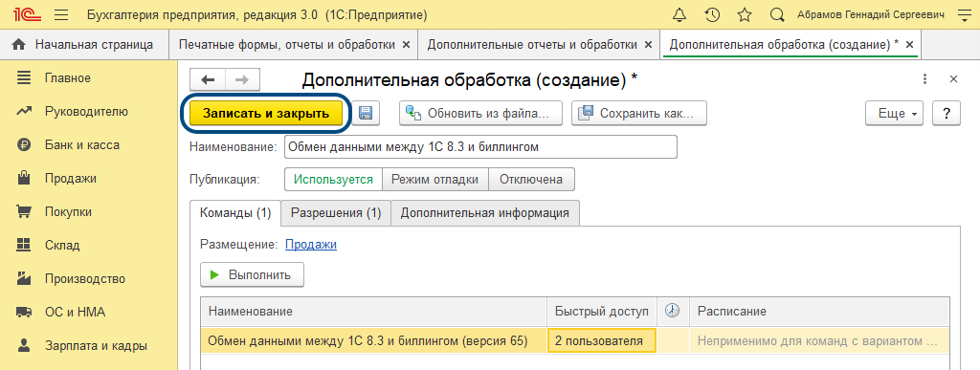980x370 pixels.
Task: Click Расписание column header
Action: click(x=819, y=311)
